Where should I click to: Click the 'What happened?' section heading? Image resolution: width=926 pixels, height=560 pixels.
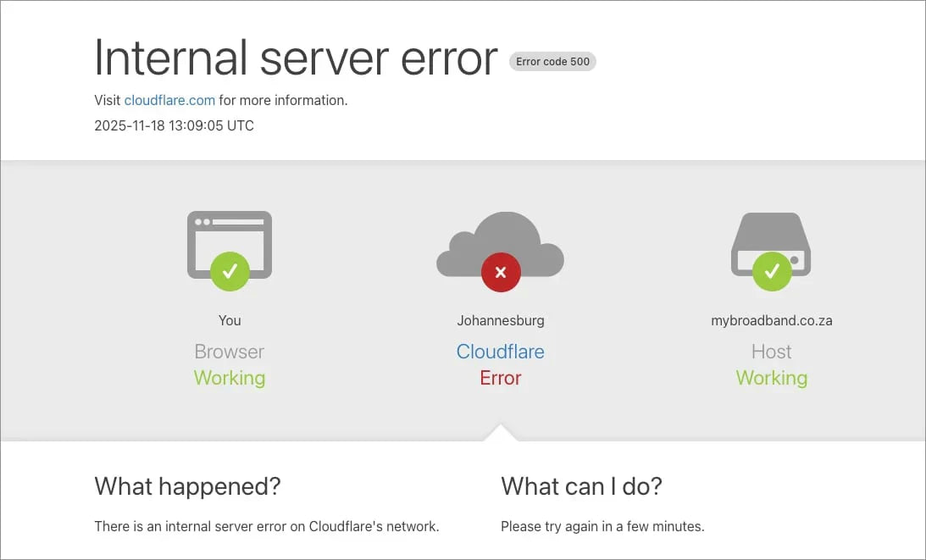[187, 486]
